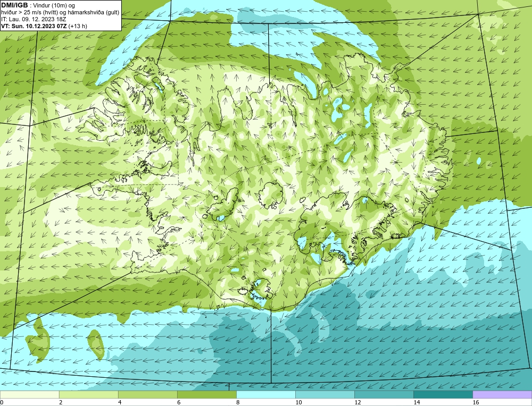Click the legend scale label '16'
532x406 pixels.
point(476,402)
